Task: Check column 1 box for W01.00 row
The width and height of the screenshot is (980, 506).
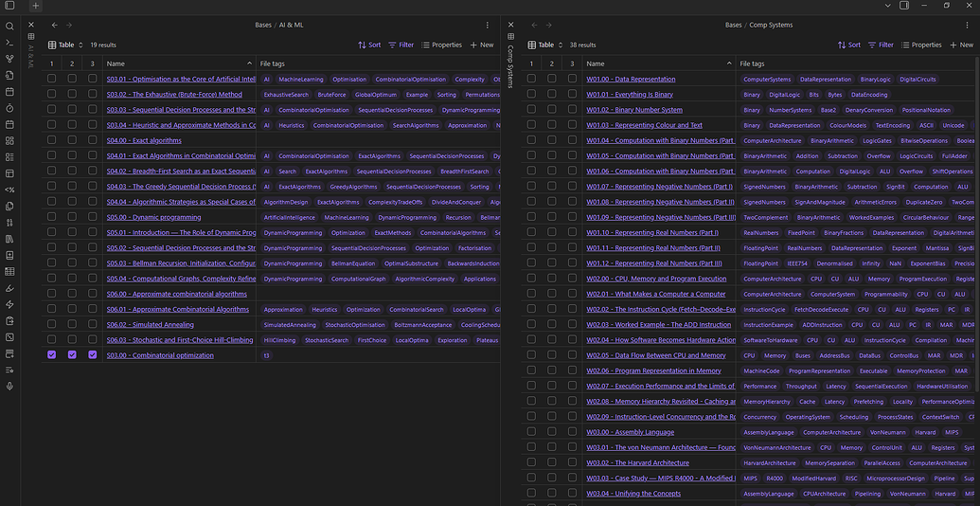Action: point(531,79)
